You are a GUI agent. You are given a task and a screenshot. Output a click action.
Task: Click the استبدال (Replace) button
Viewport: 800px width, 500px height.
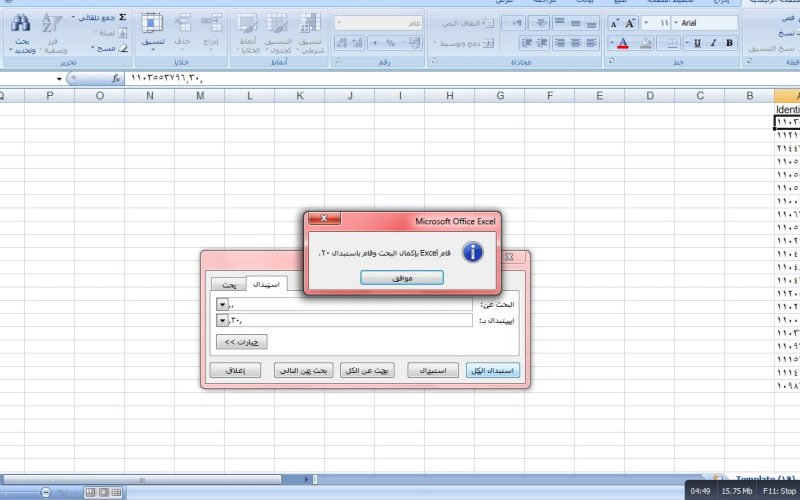click(x=433, y=370)
